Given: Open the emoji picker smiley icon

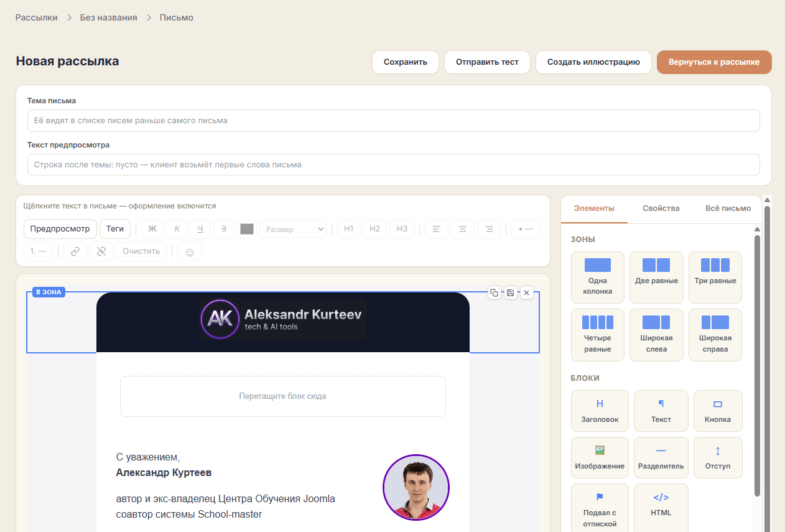Looking at the screenshot, I should pyautogui.click(x=190, y=251).
